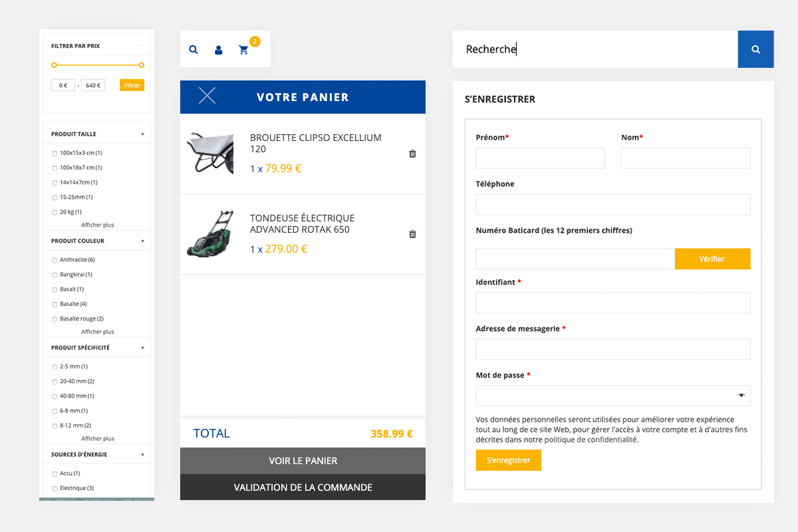The height and width of the screenshot is (532, 798).
Task: Click the right price slider handle
Action: tap(142, 65)
